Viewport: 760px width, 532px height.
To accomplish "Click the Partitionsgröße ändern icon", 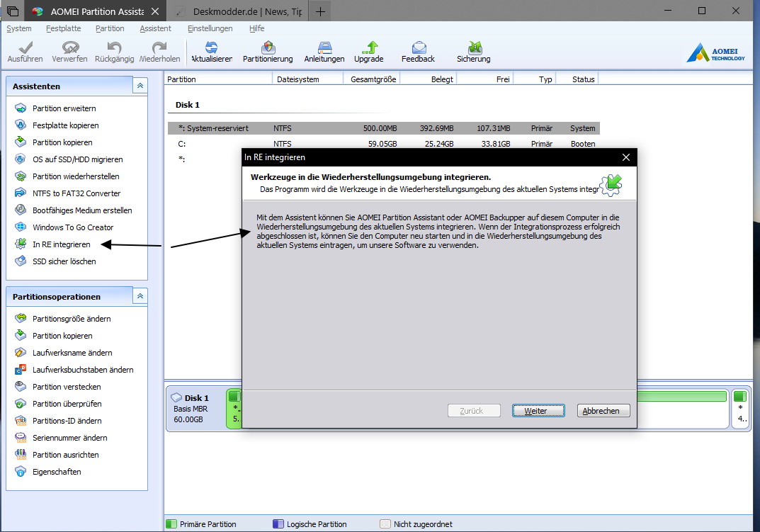I will point(21,319).
